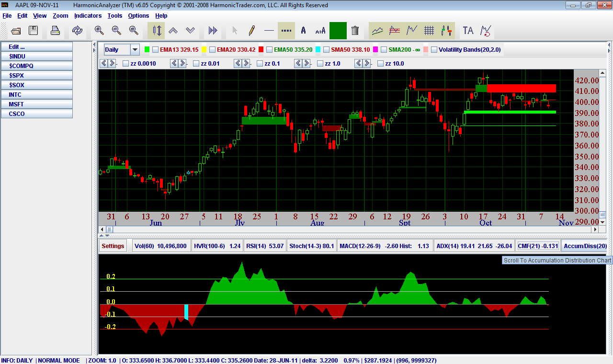
Task: Click the solid green color swatch in toolbar
Action: [338, 31]
